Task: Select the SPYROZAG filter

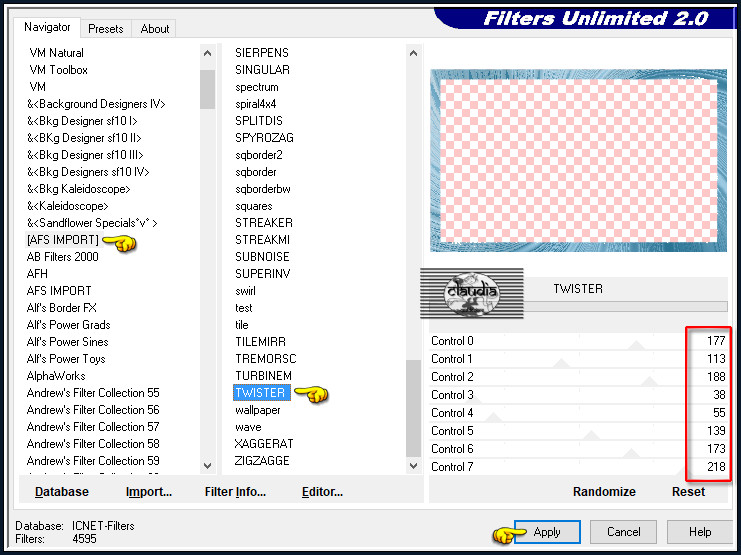Action: pyautogui.click(x=264, y=138)
